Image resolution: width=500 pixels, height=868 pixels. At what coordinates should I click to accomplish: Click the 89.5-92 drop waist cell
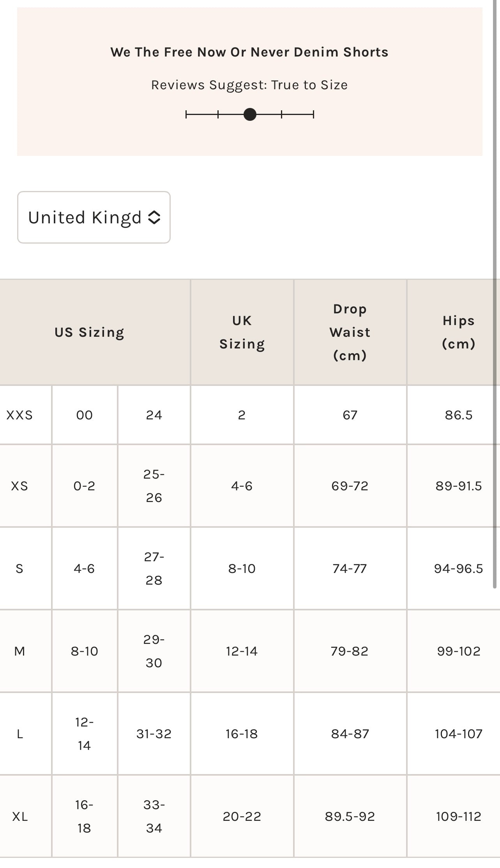coord(350,817)
